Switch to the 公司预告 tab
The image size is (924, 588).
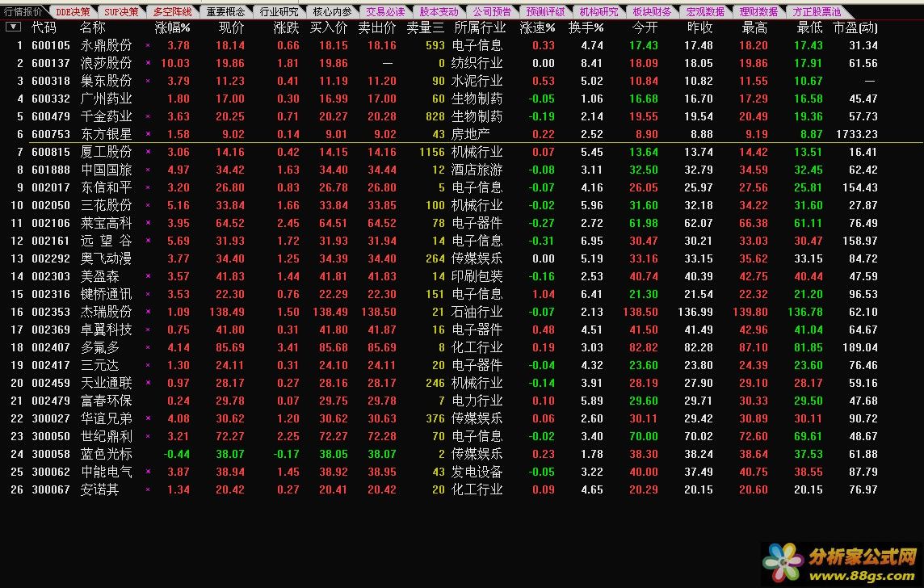click(493, 12)
